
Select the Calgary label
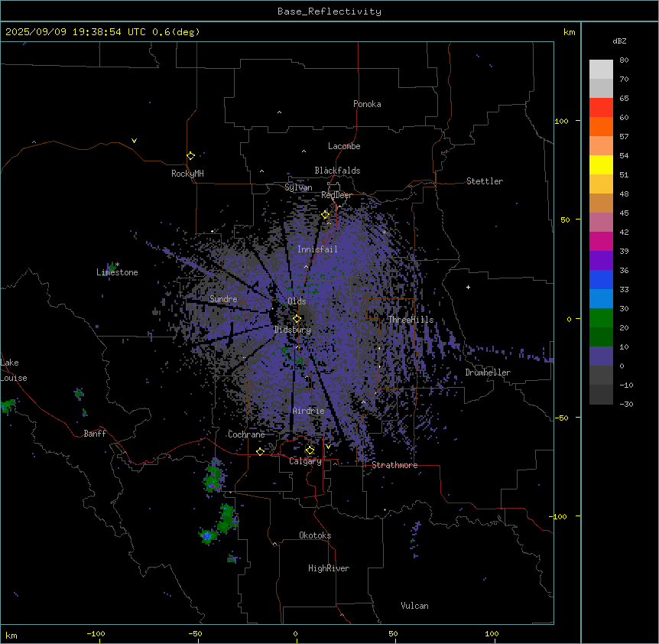click(305, 461)
